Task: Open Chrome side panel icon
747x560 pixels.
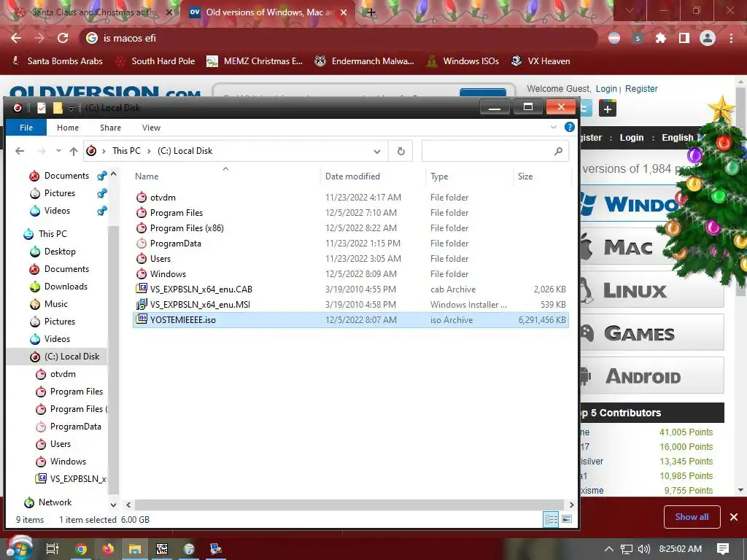Action: click(684, 38)
